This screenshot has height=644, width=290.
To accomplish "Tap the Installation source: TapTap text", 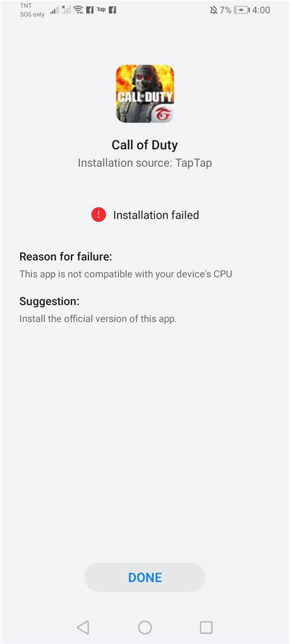I will [x=145, y=163].
